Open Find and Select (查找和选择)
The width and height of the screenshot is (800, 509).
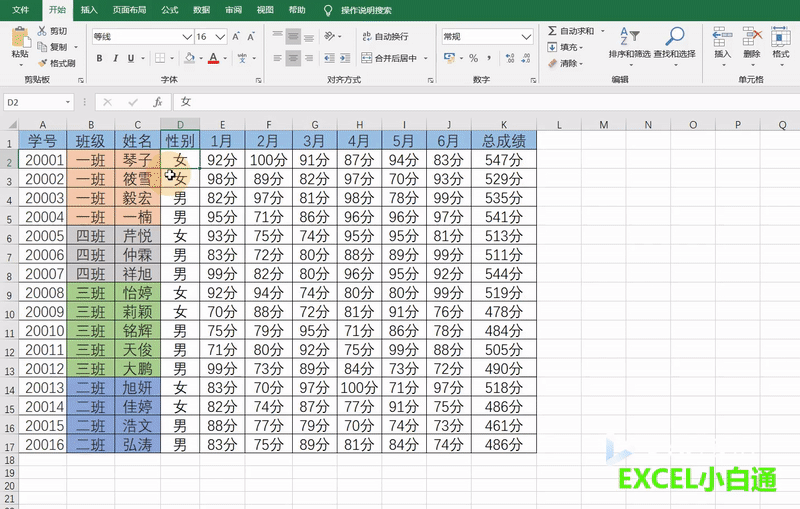[674, 45]
